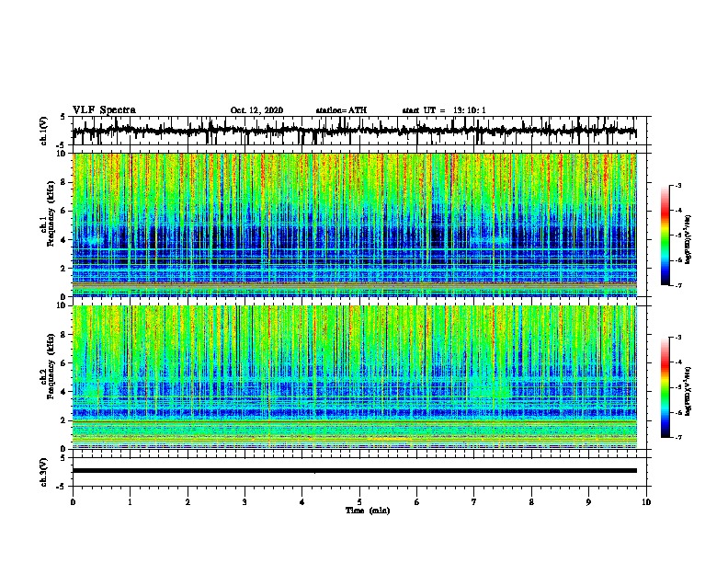
Task: Click the "4" kHz tick of ch.1 spectrogram
Action: tap(63, 240)
